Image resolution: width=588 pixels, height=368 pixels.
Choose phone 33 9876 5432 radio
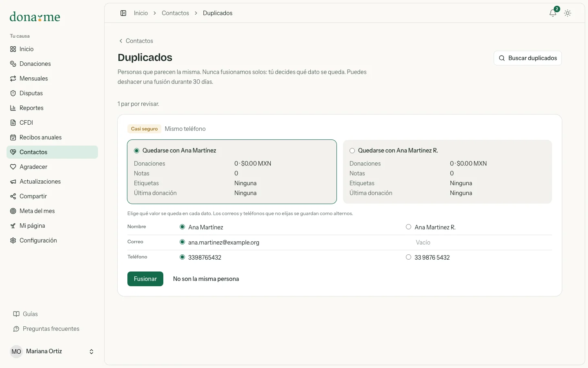(x=408, y=257)
